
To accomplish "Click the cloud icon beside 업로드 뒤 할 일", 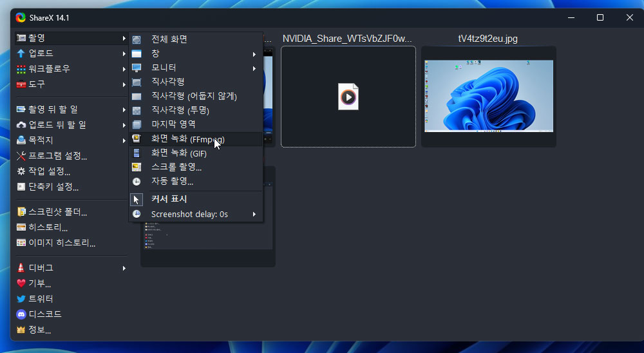I will [21, 125].
